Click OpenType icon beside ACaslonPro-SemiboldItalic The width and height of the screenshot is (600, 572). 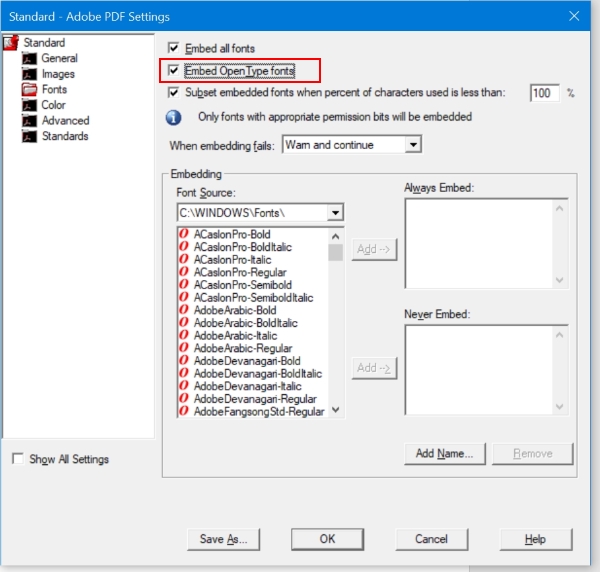coord(184,297)
